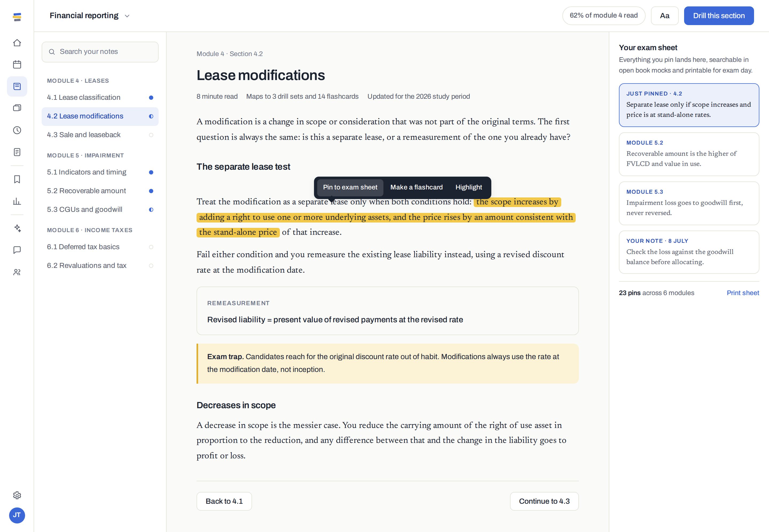Screen dimensions: 769x532
Task: Open the bar chart stats icon
Action: [17, 201]
